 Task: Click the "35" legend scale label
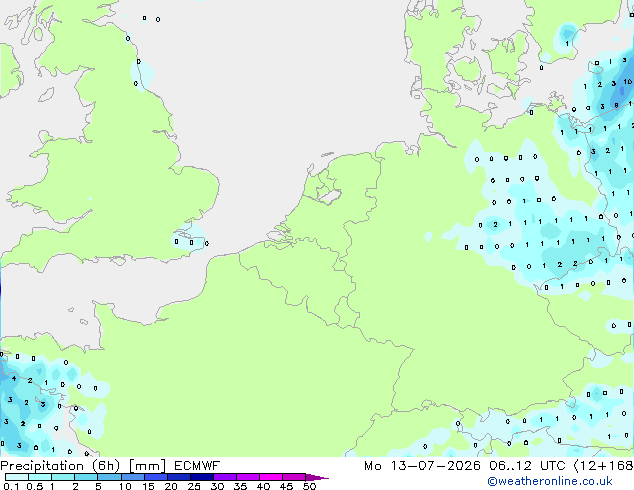(240, 486)
